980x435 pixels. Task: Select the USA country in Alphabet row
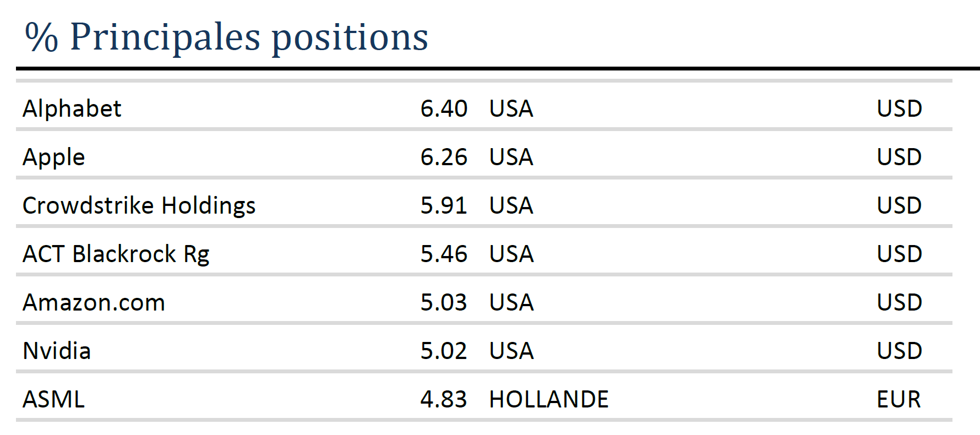[511, 108]
